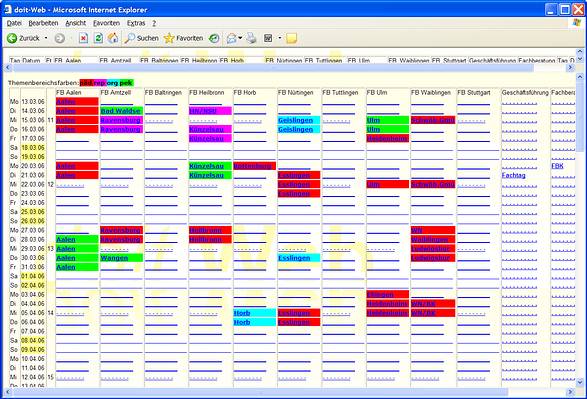Click the yellow note icon in toolbar
Image resolution: width=587 pixels, height=399 pixels.
tap(292, 38)
